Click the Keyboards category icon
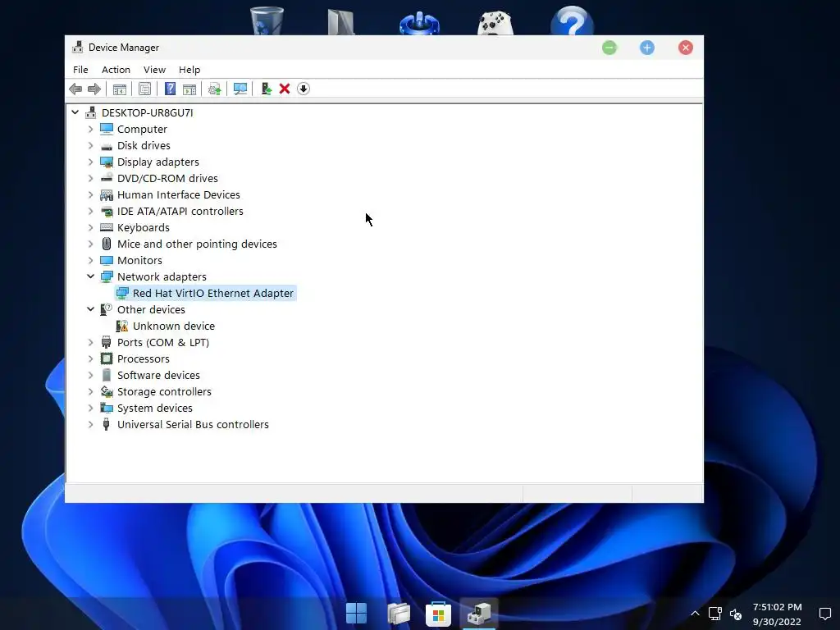 pos(107,228)
